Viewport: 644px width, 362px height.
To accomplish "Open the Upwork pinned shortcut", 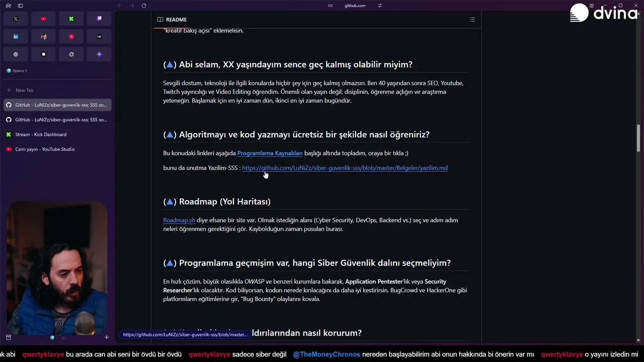I will point(99,36).
